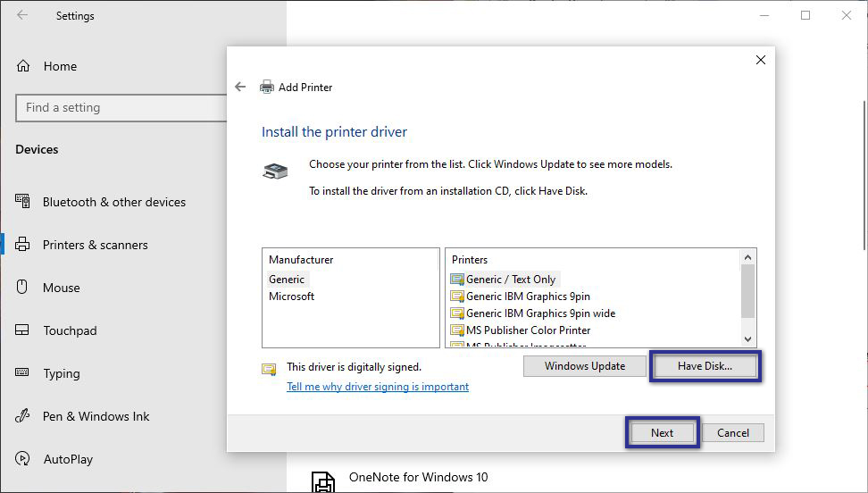The height and width of the screenshot is (493, 868).
Task: Open Touchpad settings
Action: tap(71, 330)
